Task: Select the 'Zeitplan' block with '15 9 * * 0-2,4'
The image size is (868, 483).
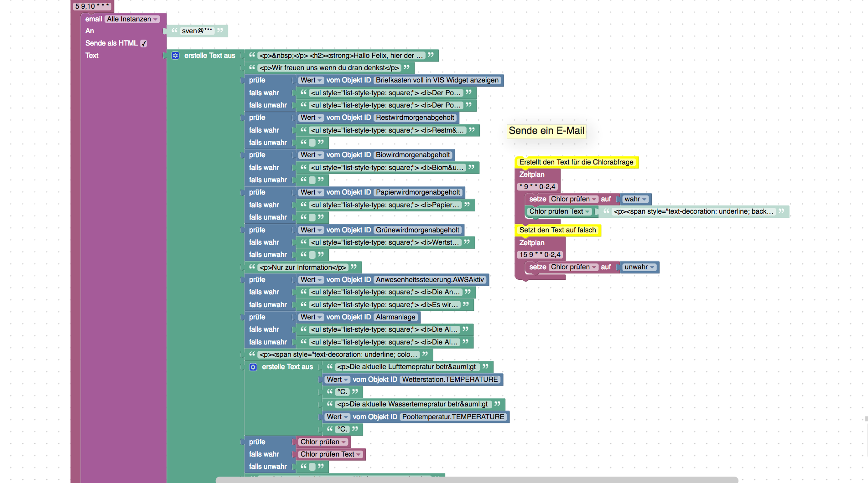Action: click(x=532, y=243)
